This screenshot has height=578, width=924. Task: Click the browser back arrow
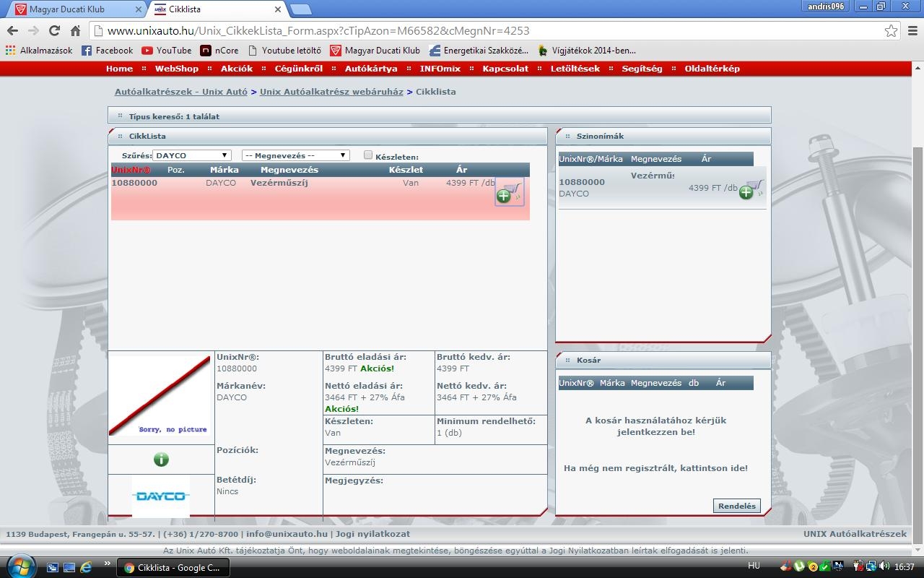[x=12, y=30]
